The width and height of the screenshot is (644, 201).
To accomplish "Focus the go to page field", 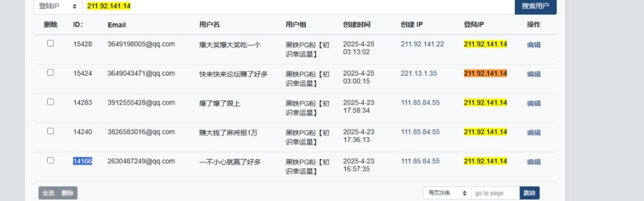I will [495, 193].
